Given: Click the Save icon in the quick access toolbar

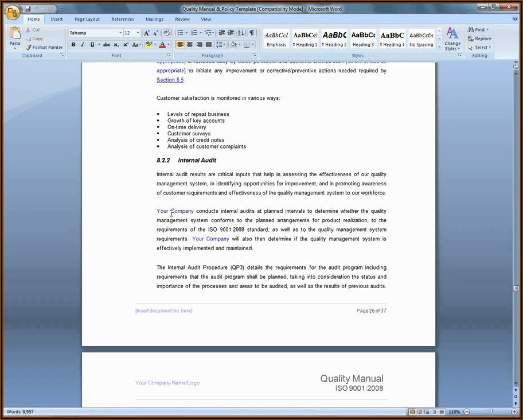Looking at the screenshot, I should 28,9.
